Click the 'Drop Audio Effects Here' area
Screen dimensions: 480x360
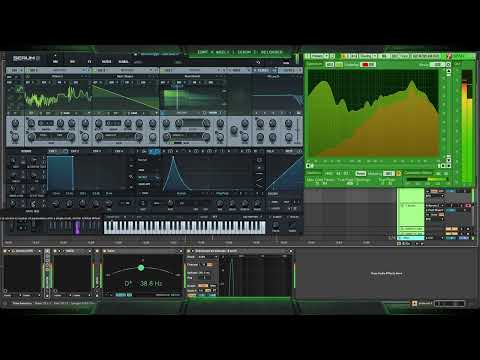click(x=386, y=273)
